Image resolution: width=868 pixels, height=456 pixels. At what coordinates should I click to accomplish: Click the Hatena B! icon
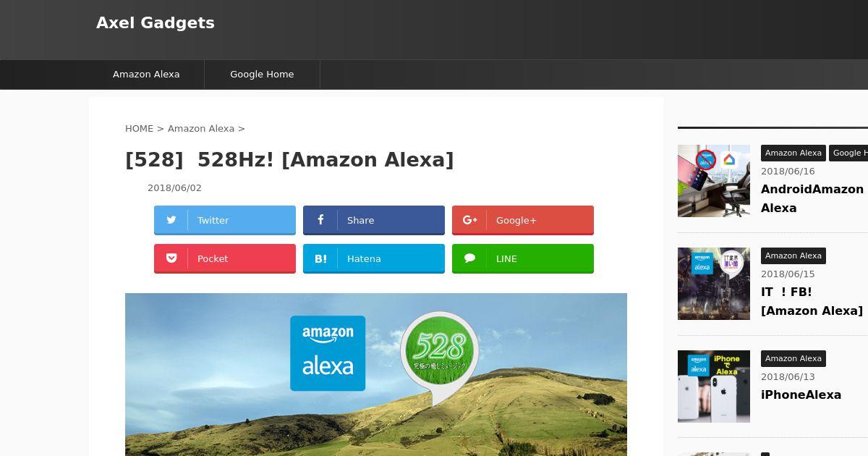320,258
